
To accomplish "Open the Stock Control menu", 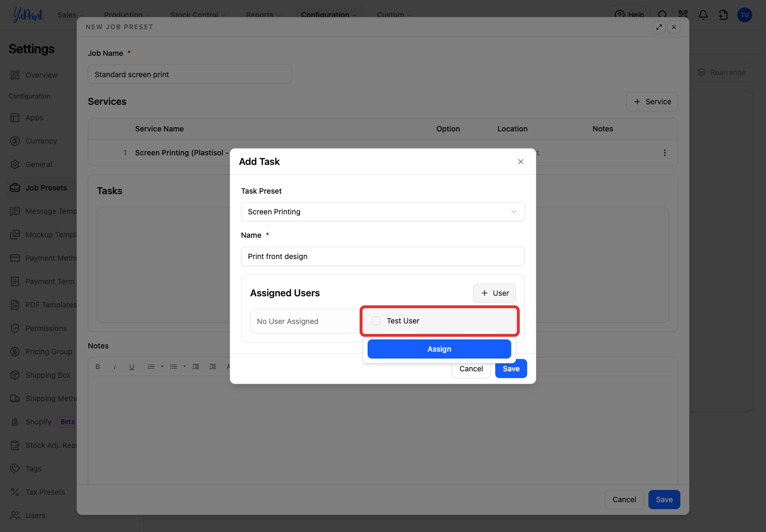I will pos(198,15).
